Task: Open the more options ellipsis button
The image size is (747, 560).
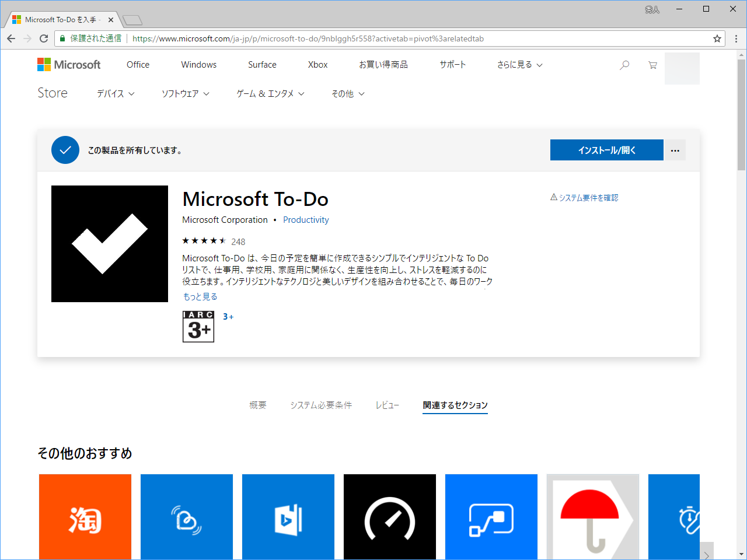Action: pos(675,150)
